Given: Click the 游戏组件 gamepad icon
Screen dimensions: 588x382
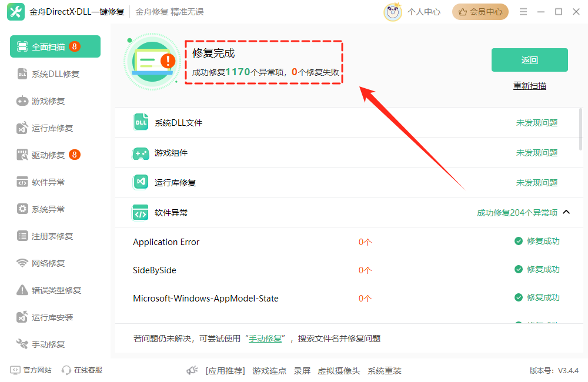Looking at the screenshot, I should click(141, 153).
